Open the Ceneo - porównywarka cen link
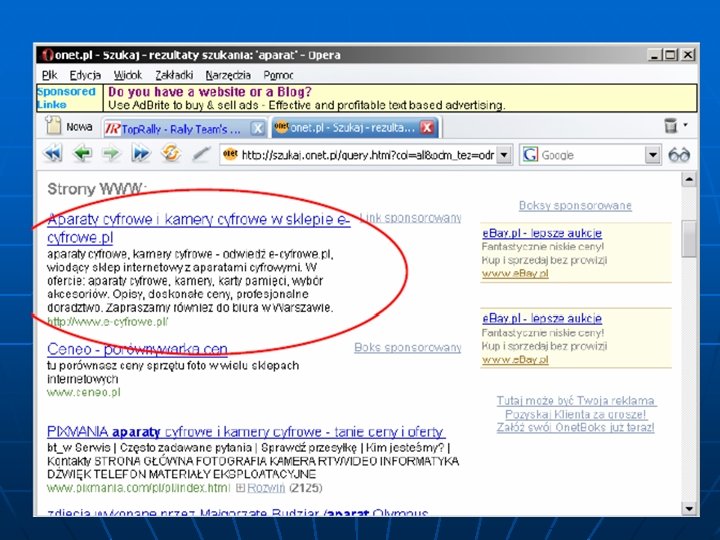 [x=137, y=349]
